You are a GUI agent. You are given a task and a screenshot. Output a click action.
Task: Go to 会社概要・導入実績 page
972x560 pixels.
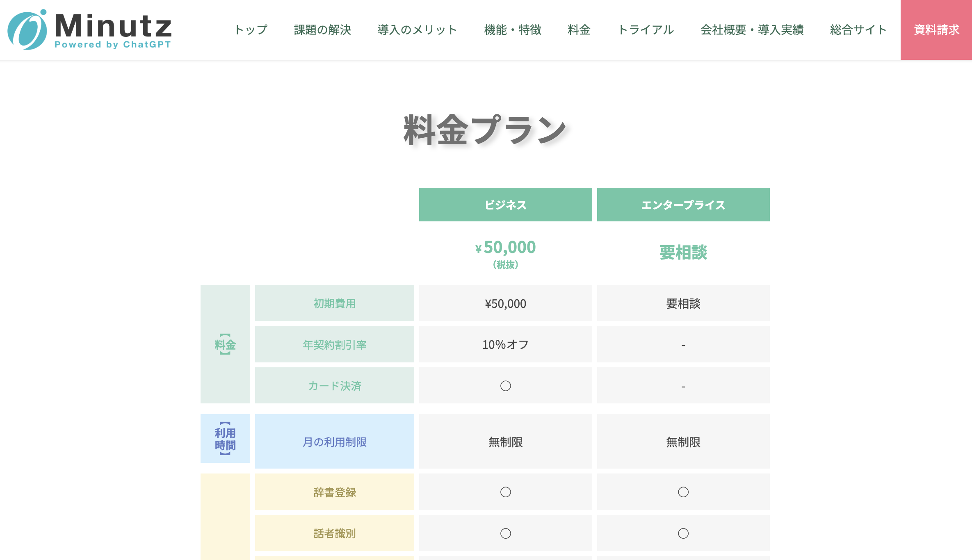[752, 30]
